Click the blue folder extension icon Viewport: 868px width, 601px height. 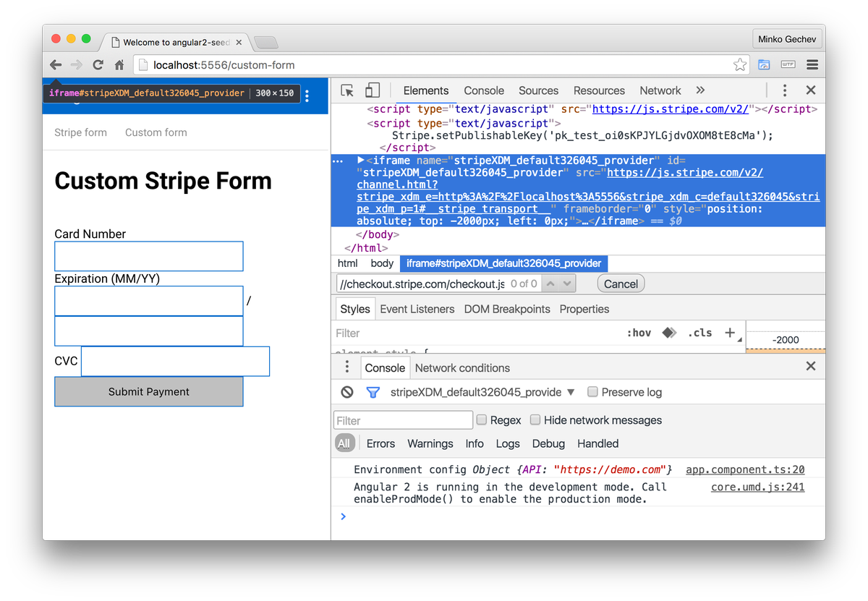(764, 65)
